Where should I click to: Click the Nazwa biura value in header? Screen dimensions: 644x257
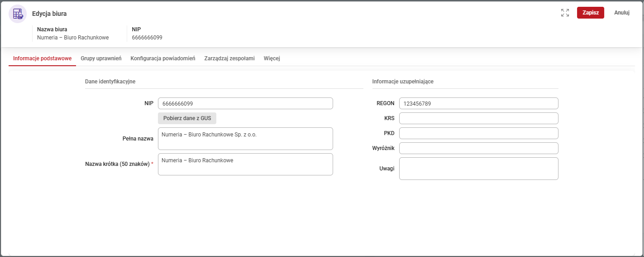tap(73, 38)
